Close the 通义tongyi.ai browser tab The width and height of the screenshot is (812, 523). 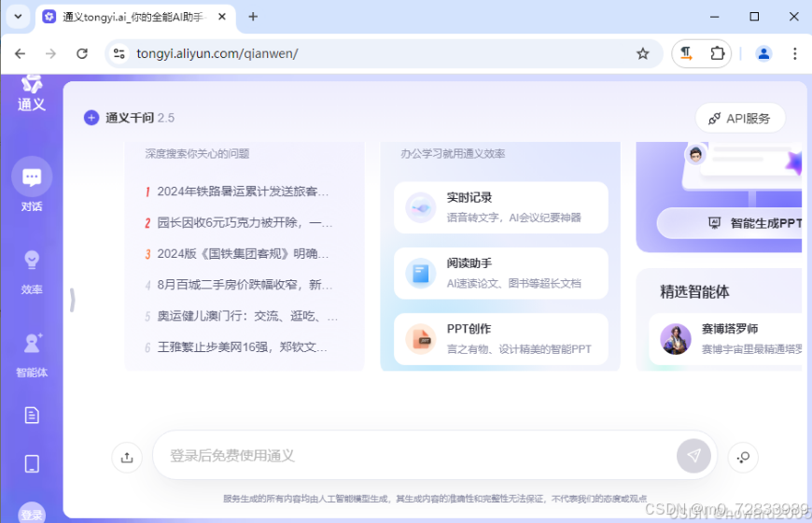[x=221, y=17]
